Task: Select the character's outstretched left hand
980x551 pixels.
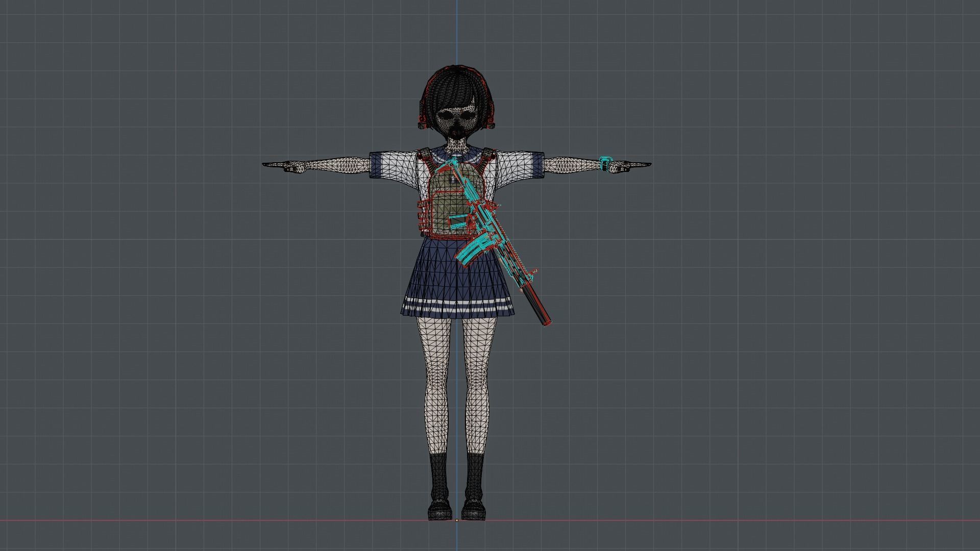Action: [x=625, y=167]
